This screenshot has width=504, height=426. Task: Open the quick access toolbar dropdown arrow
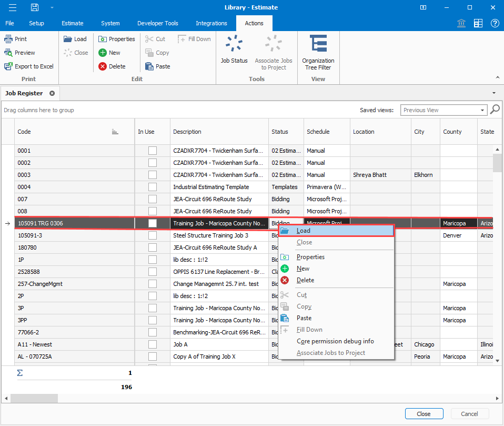point(52,7)
